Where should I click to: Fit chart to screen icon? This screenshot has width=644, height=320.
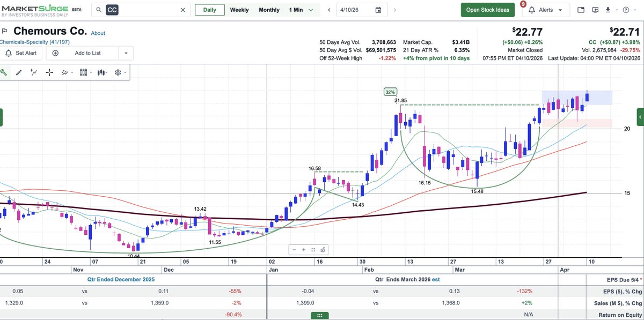pyautogui.click(x=313, y=250)
